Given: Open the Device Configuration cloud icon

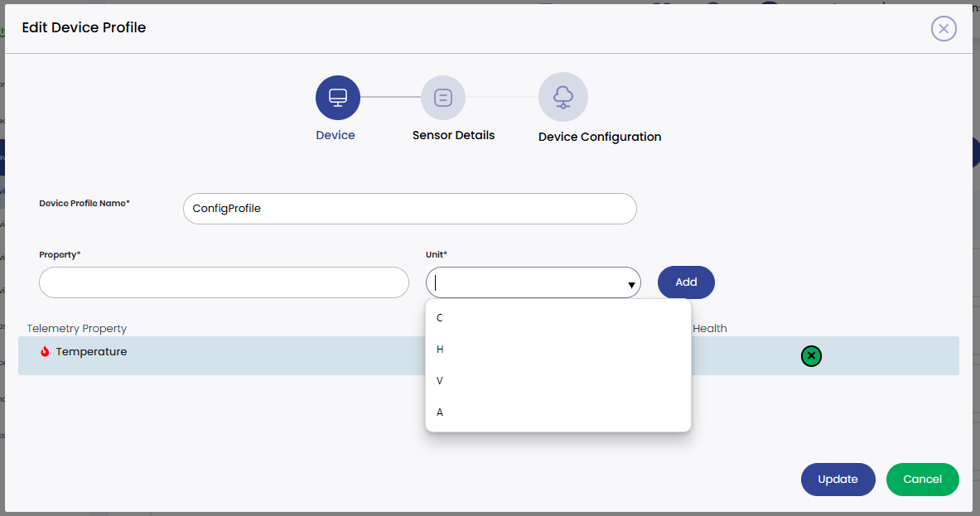Looking at the screenshot, I should coord(563,96).
